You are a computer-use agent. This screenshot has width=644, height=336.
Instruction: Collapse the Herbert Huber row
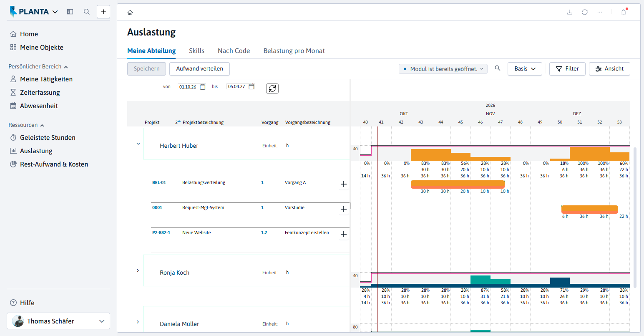point(138,144)
